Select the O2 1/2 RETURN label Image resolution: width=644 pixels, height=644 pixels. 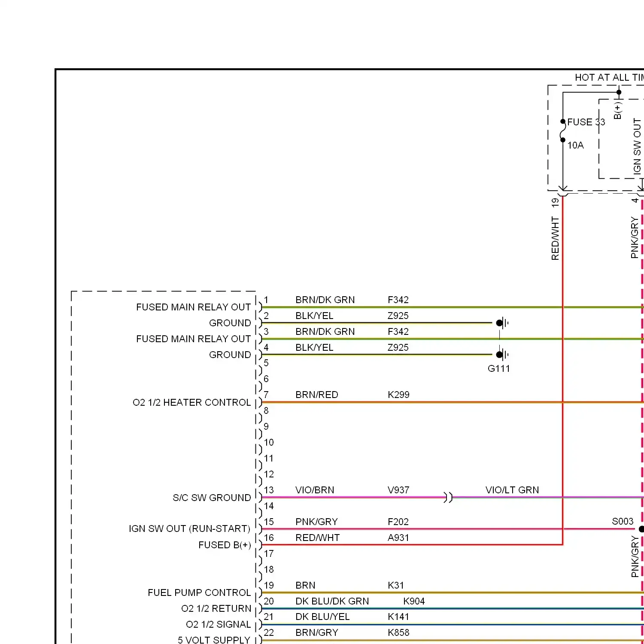(x=216, y=608)
